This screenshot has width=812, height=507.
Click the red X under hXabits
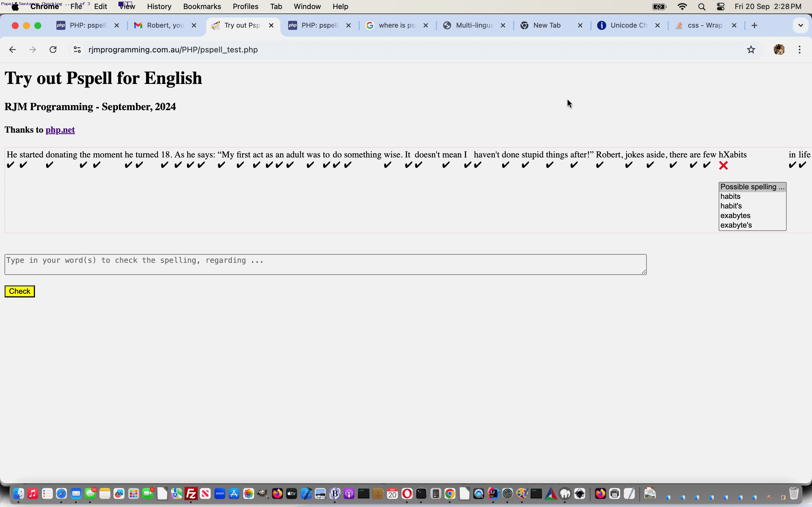[x=723, y=165]
